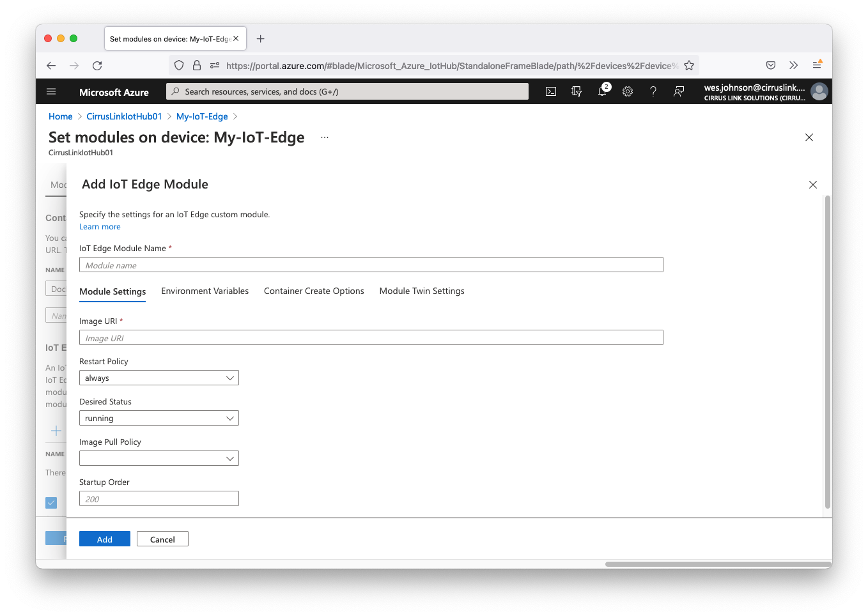Image resolution: width=868 pixels, height=616 pixels.
Task: Switch to Container Create Options tab
Action: click(314, 291)
